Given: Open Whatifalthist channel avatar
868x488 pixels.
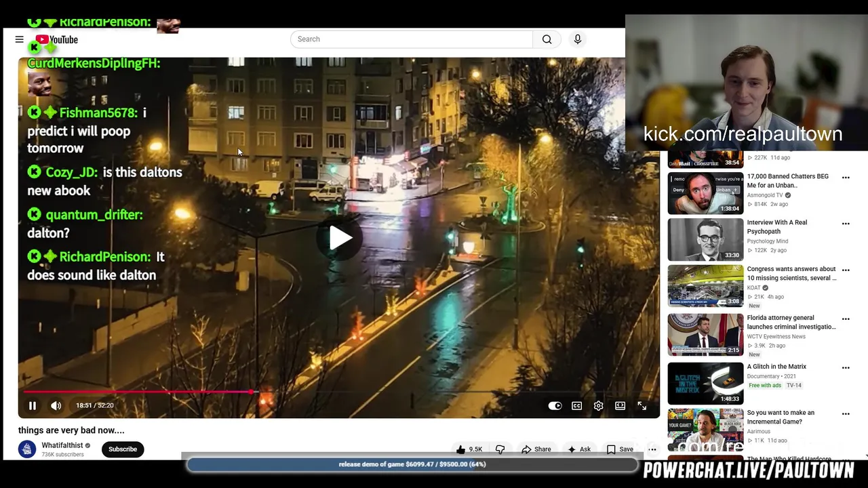Looking at the screenshot, I should [27, 449].
